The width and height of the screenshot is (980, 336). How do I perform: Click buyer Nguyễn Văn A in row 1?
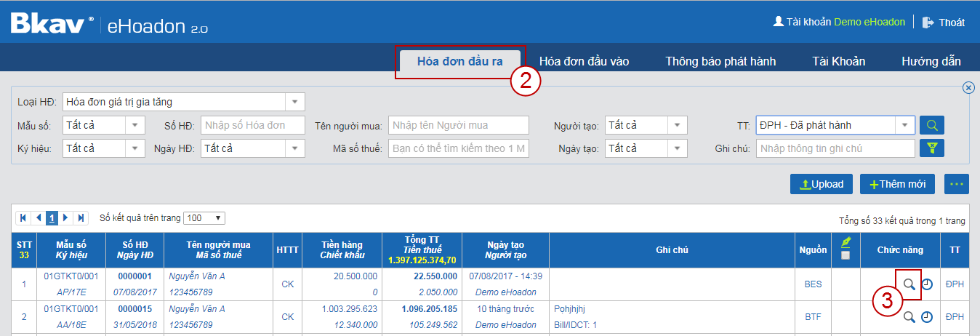(197, 276)
